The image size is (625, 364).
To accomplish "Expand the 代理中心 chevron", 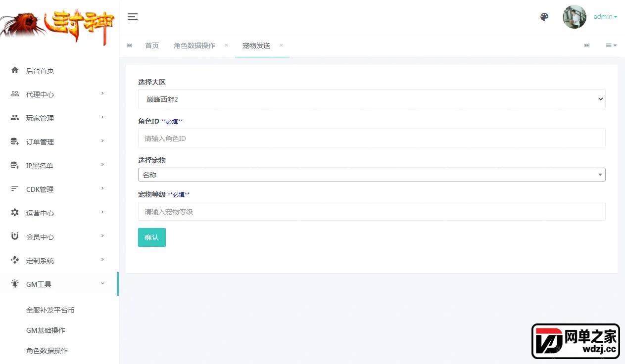I will click(x=102, y=93).
